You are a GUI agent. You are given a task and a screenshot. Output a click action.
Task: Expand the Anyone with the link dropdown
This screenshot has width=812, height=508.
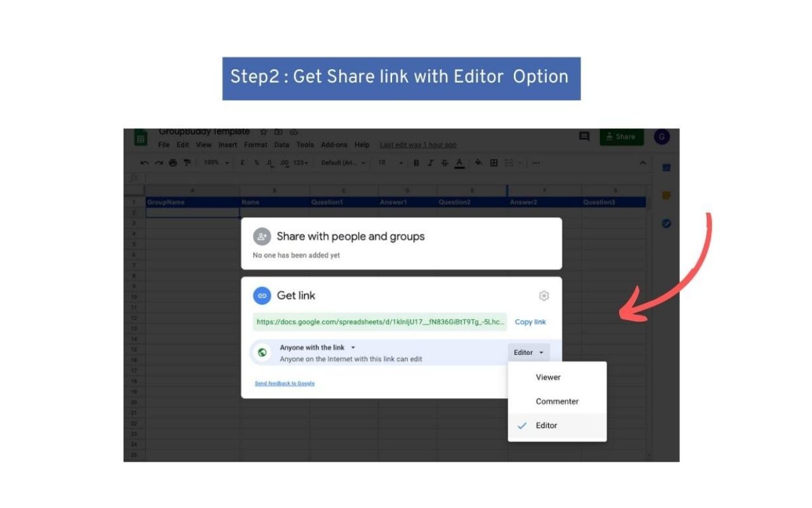point(317,347)
